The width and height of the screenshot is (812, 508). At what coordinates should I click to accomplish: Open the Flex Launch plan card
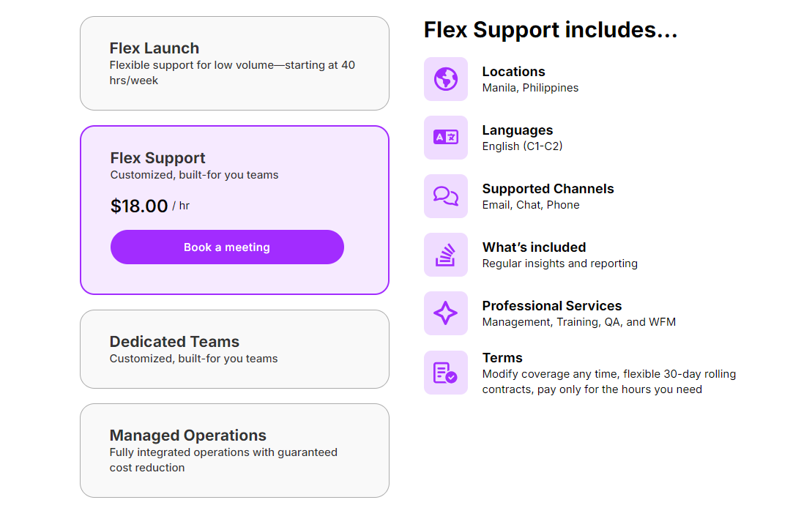click(x=234, y=63)
